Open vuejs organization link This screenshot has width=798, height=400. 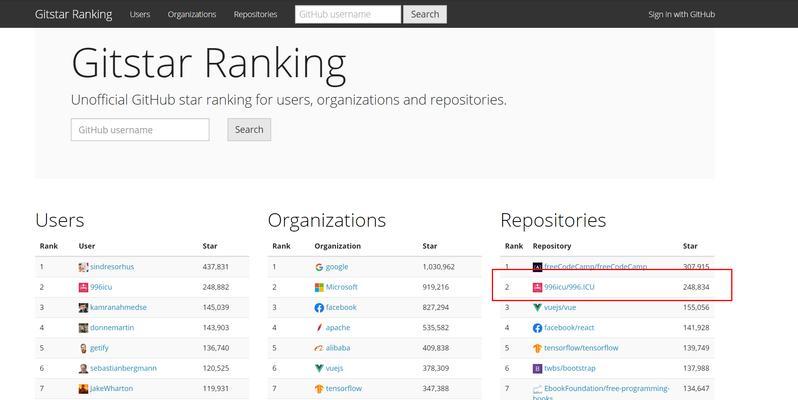[x=334, y=368]
